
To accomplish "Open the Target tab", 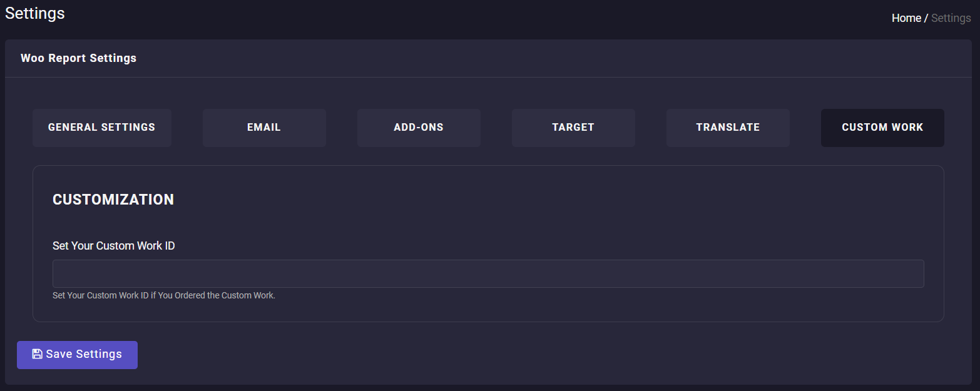I will coord(573,128).
